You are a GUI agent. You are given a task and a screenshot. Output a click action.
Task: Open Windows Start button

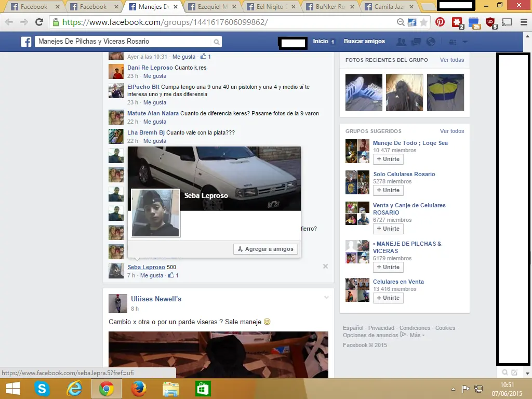click(13, 389)
